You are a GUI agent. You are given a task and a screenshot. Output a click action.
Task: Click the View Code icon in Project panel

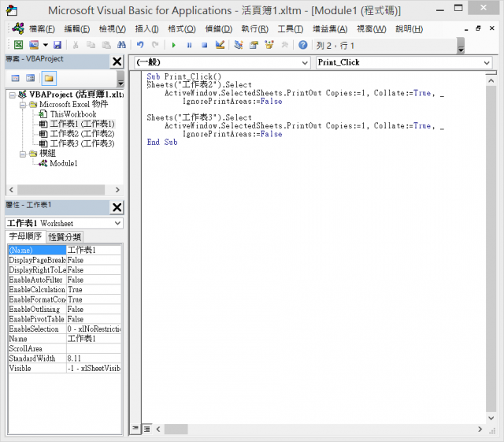click(15, 78)
